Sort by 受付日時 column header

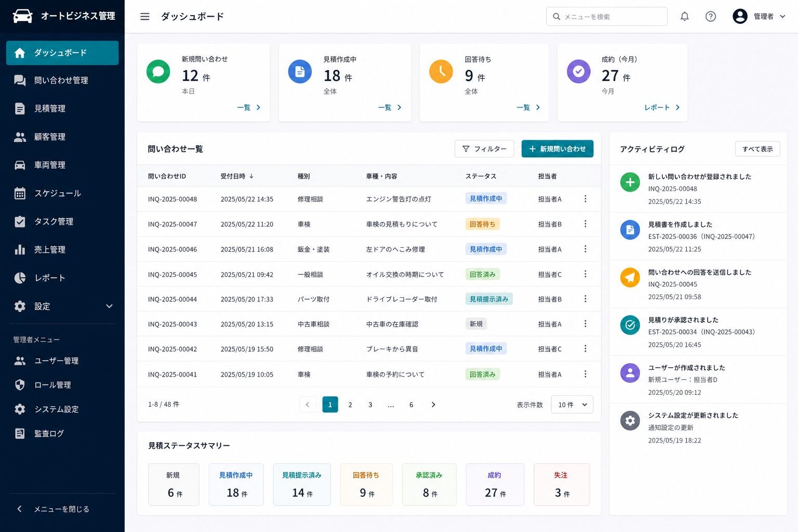pos(237,177)
